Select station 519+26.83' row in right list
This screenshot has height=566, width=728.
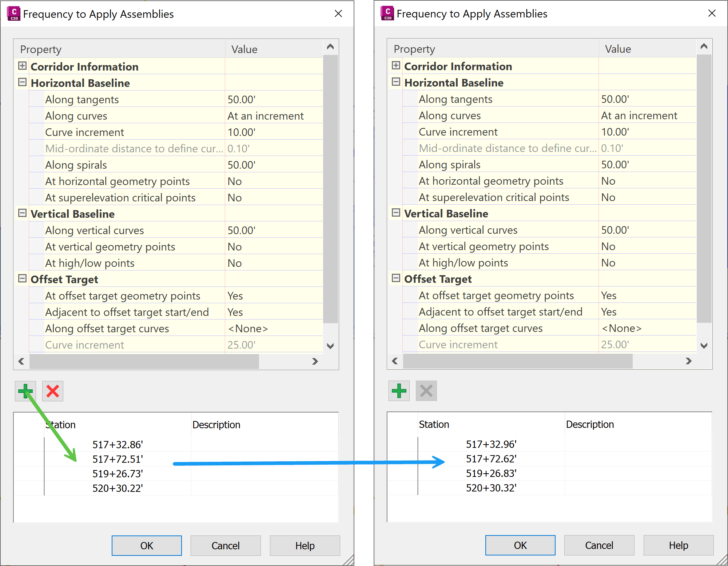click(x=491, y=473)
